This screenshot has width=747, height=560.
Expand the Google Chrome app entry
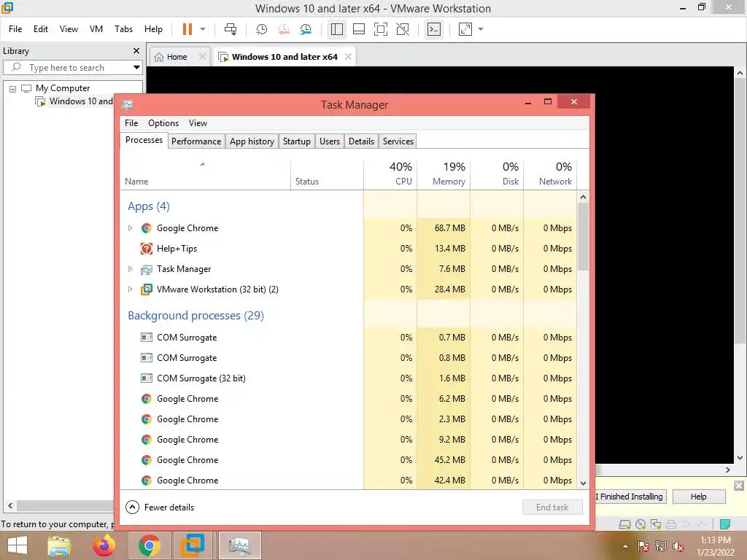pos(130,228)
